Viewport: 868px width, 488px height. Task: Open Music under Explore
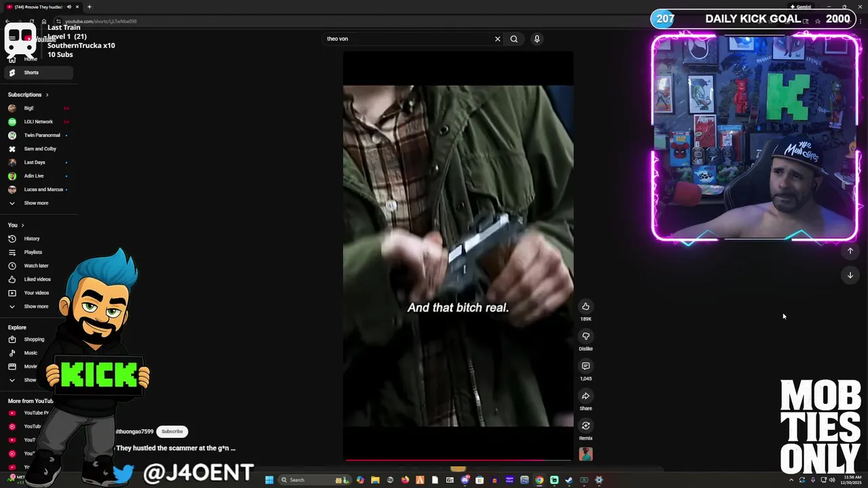(x=31, y=353)
